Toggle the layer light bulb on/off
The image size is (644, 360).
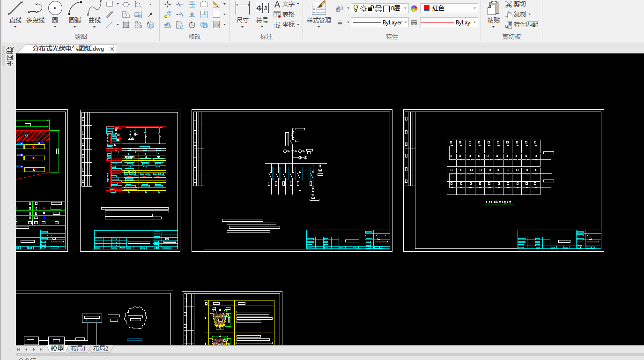(x=355, y=8)
